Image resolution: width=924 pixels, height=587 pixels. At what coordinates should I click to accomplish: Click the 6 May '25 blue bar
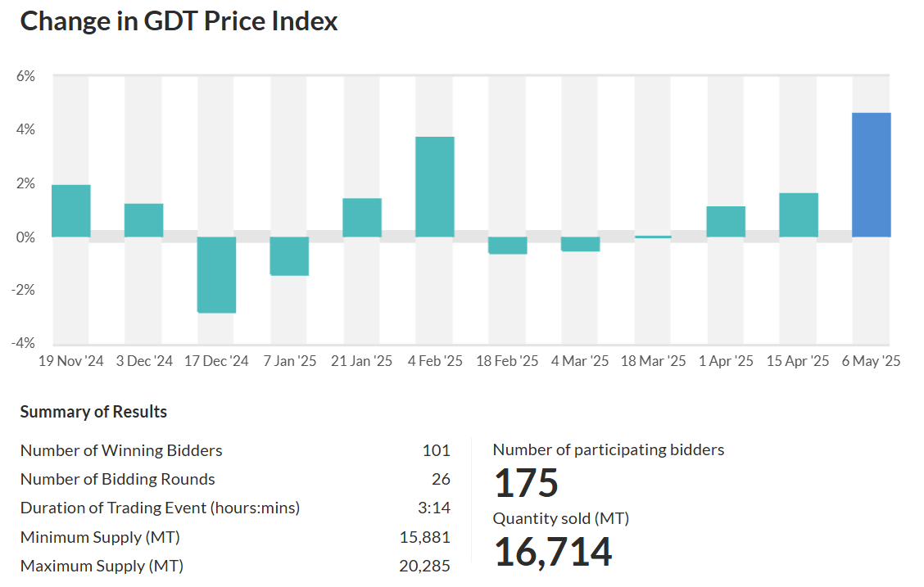(x=871, y=174)
